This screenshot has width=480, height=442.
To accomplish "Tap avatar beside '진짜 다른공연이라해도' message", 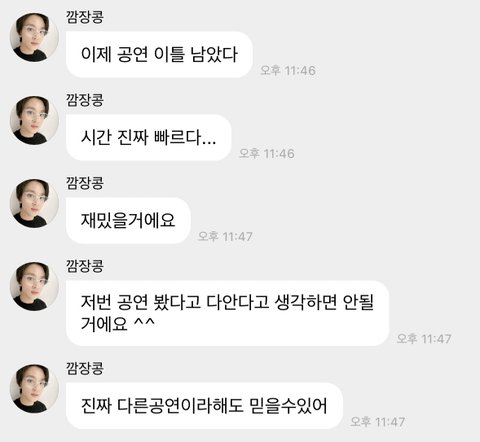I will click(x=34, y=389).
